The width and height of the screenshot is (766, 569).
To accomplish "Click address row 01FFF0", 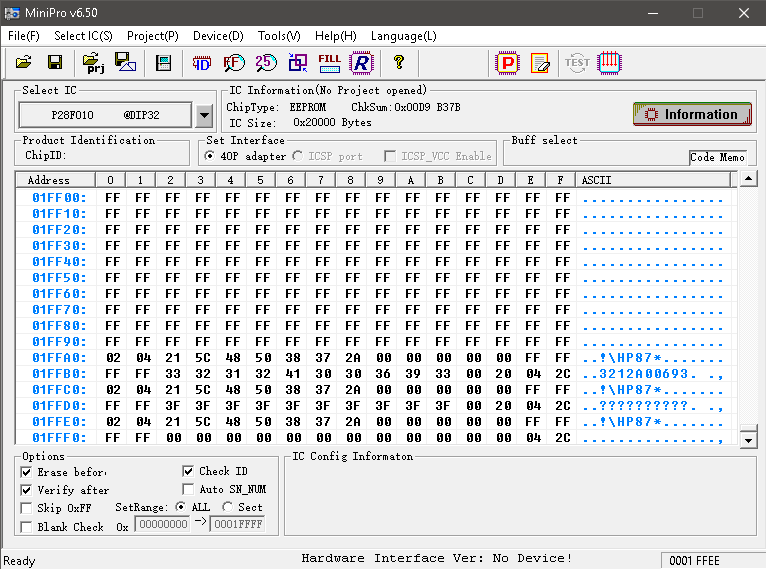I will [59, 438].
